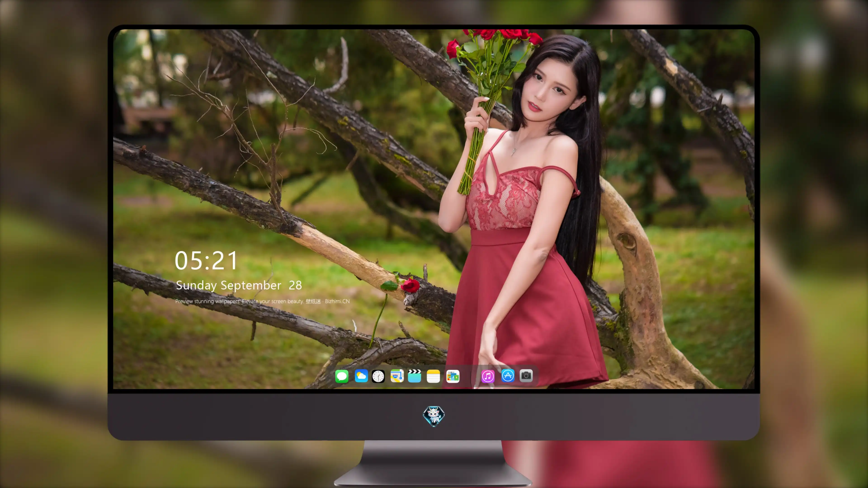868x488 pixels.
Task: Open the Videos clapperboard icon in the dock
Action: (x=415, y=376)
